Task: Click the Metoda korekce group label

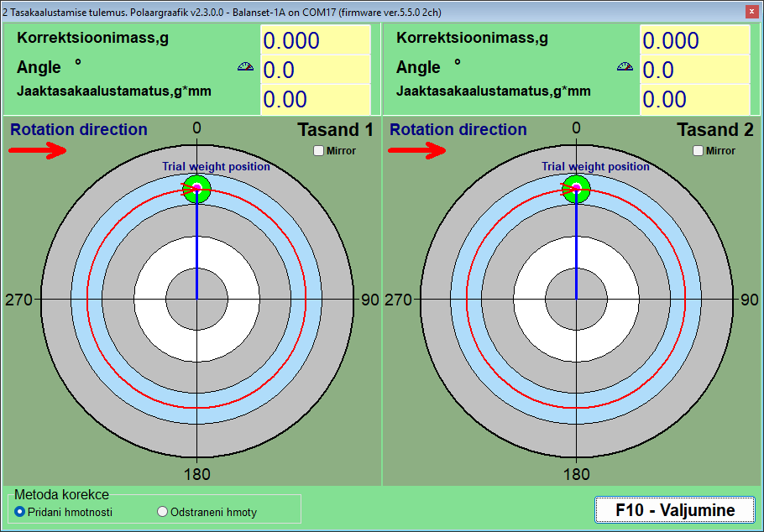Action: 61,494
